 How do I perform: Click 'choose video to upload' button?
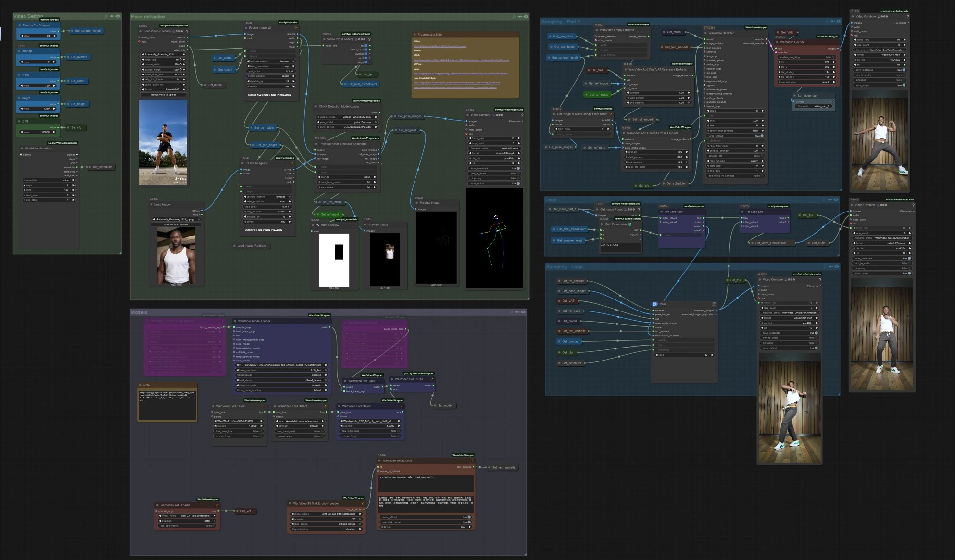(163, 95)
